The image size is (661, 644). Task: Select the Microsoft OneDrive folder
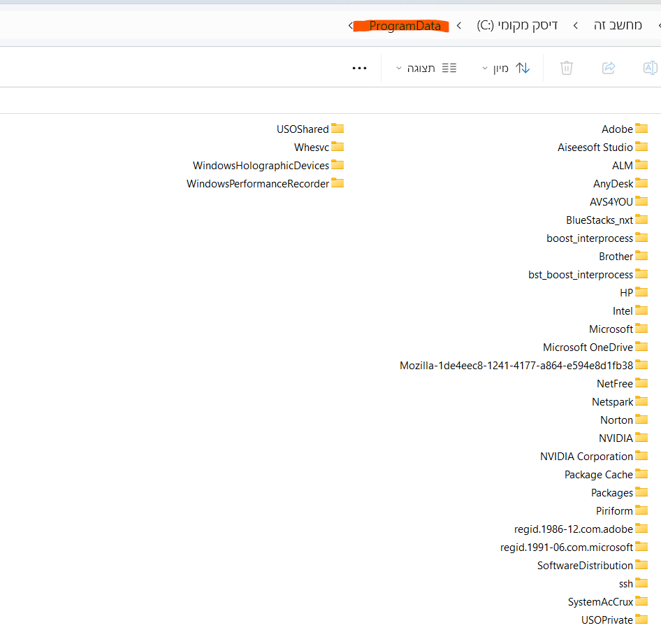588,348
